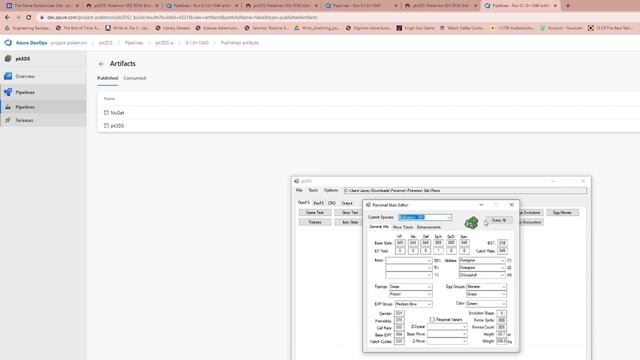Image resolution: width=640 pixels, height=360 pixels.
Task: Click the NuGet artifact folder icon
Action: click(x=106, y=113)
